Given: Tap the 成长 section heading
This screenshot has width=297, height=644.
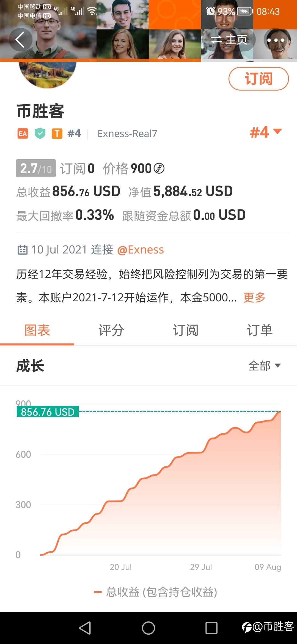Looking at the screenshot, I should pyautogui.click(x=30, y=366).
